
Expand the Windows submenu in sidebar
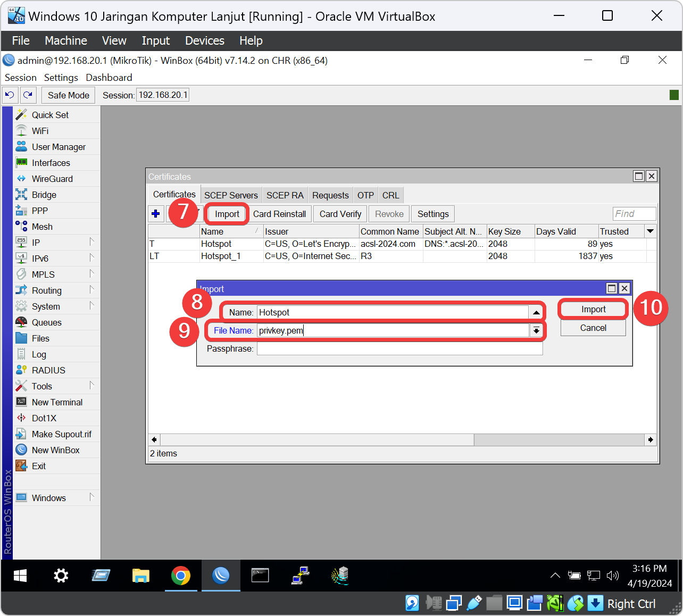[x=91, y=497]
